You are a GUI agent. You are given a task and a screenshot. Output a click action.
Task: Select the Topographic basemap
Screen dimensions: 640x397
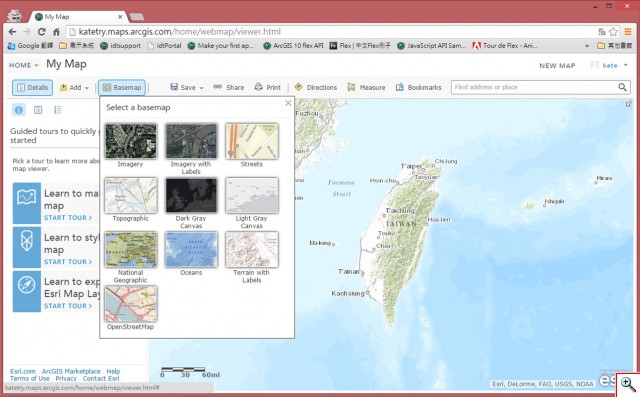(131, 195)
